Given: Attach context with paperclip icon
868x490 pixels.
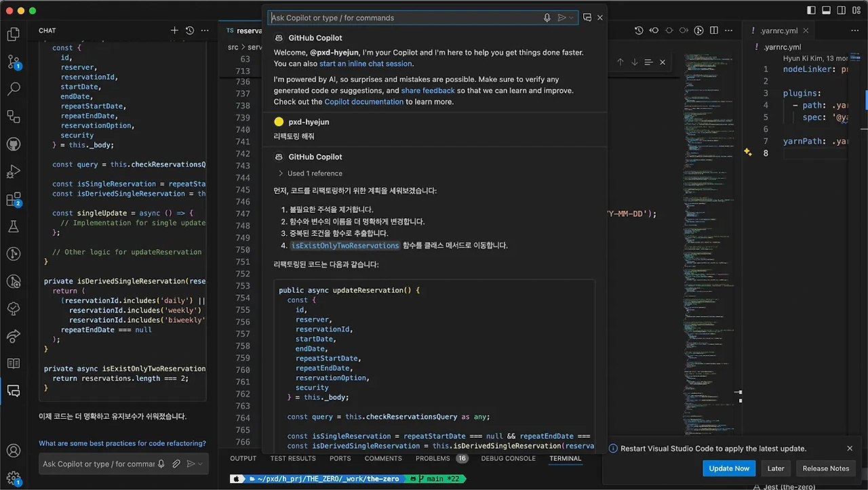Looking at the screenshot, I should (176, 464).
